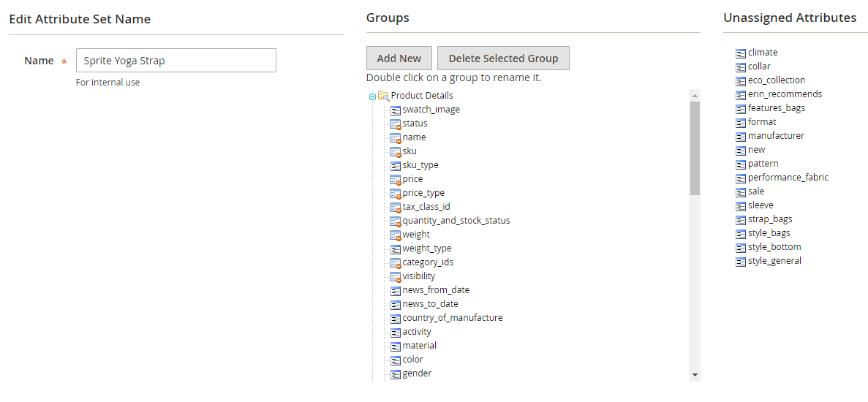Select the price_type attribute
Image resolution: width=868 pixels, height=402 pixels.
423,192
